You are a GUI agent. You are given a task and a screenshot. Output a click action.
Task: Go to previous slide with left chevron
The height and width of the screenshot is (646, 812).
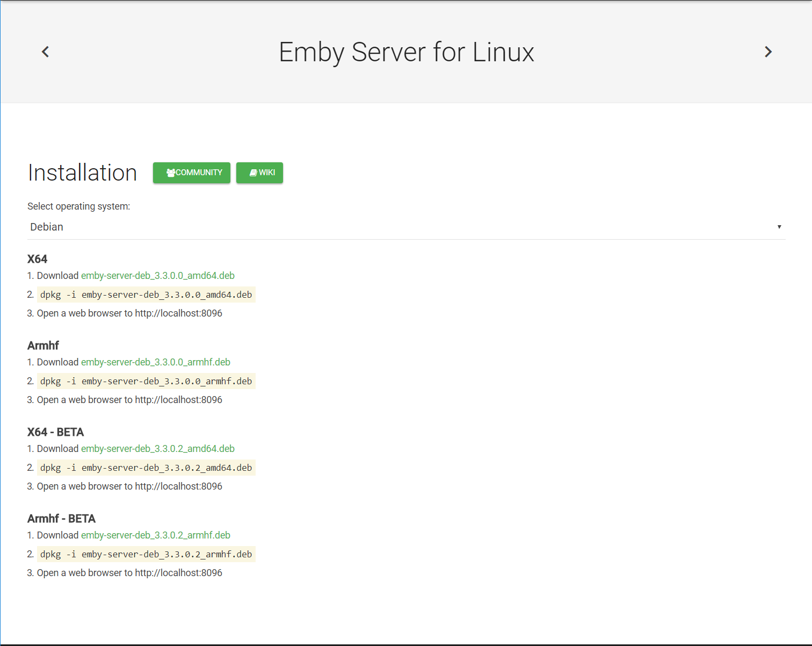tap(46, 52)
